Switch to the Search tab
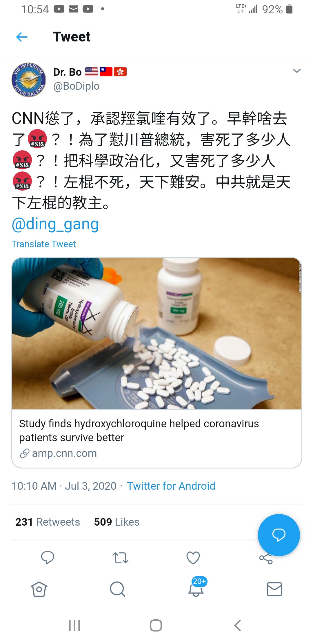Screen dimensions: 313x644 pyautogui.click(x=117, y=589)
